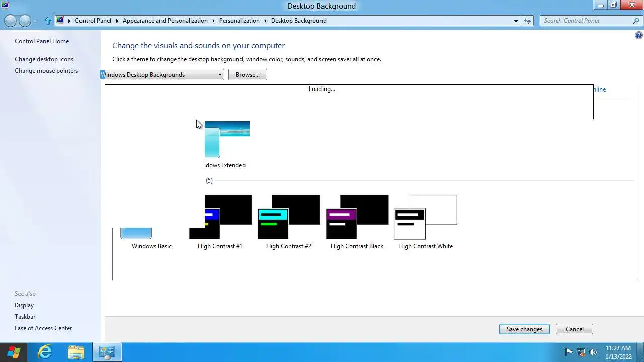Select Personalization breadcrumb
The width and height of the screenshot is (644, 362).
coord(239,21)
